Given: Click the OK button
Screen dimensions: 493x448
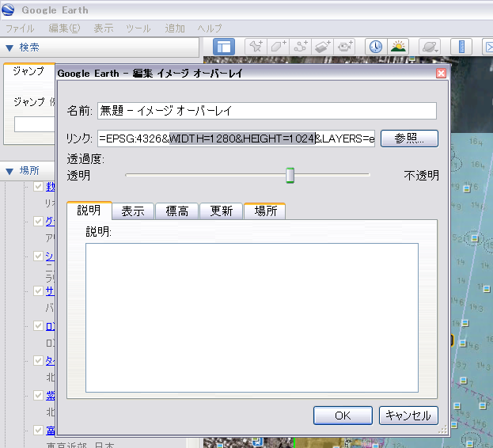Looking at the screenshot, I should click(x=343, y=416).
